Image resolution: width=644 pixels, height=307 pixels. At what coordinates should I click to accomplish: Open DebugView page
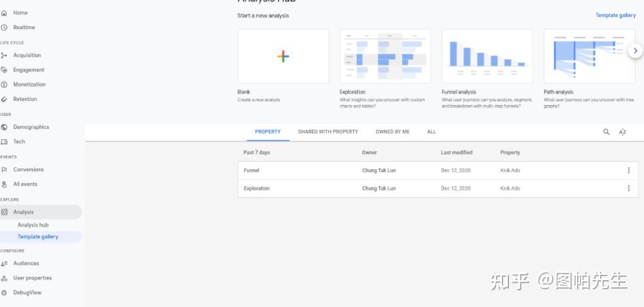pyautogui.click(x=27, y=293)
